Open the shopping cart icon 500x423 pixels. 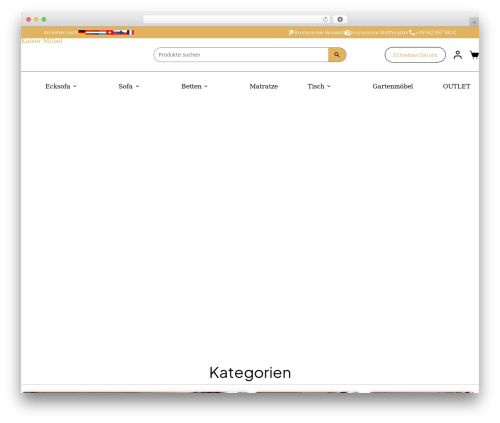tap(474, 55)
